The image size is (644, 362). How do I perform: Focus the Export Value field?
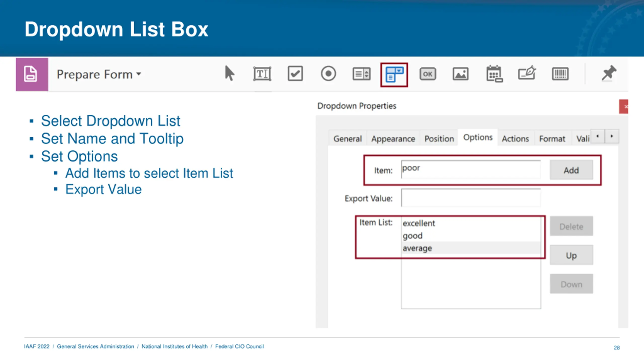coord(471,198)
